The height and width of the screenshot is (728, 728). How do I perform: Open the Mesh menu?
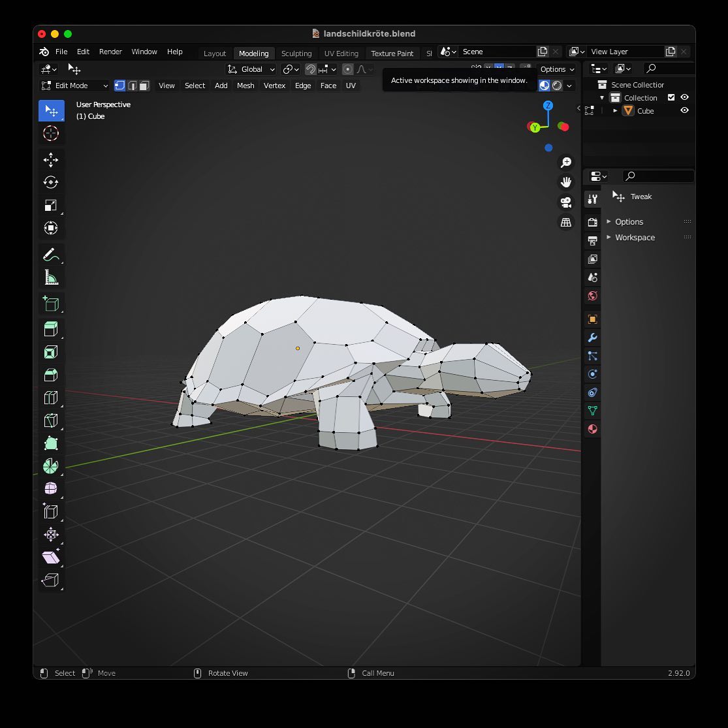245,86
